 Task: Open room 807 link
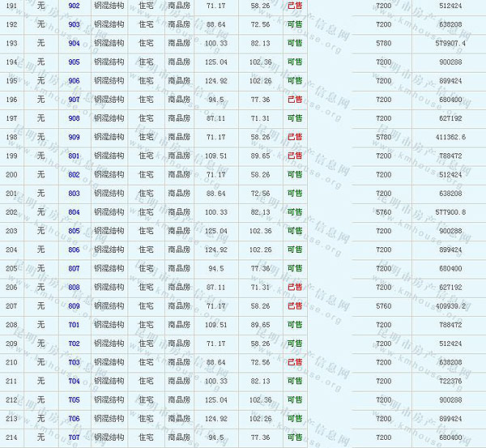click(74, 268)
